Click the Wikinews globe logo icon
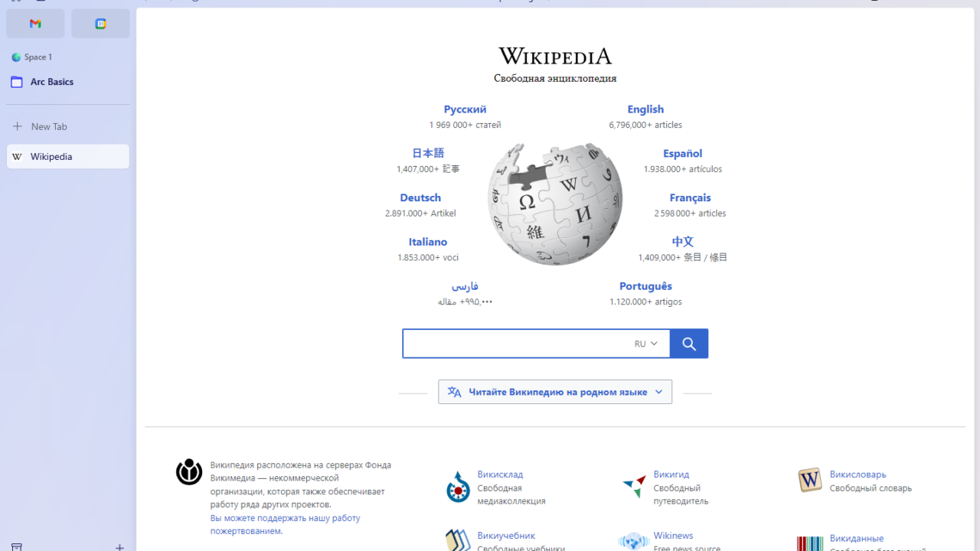The width and height of the screenshot is (980, 551). click(634, 542)
